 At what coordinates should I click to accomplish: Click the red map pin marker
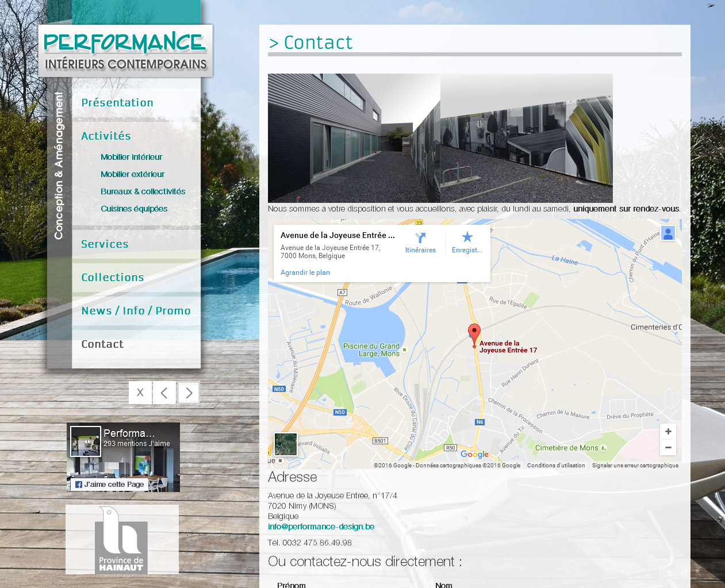(x=474, y=335)
